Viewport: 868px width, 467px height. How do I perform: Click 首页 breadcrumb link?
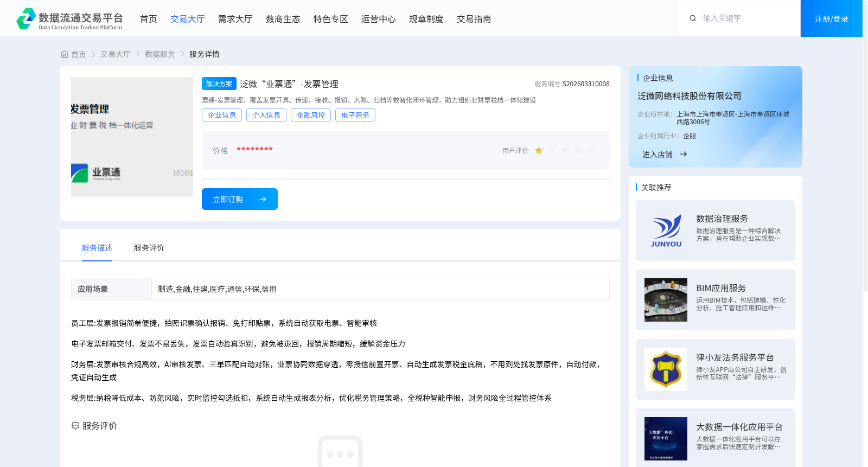point(79,54)
